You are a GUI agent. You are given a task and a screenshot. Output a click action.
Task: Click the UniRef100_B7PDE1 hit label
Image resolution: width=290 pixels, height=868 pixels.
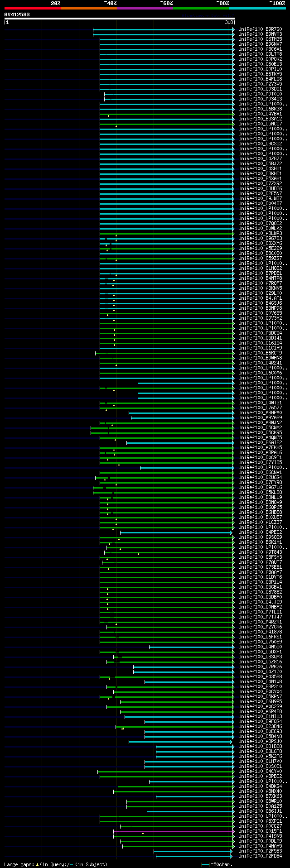coord(260,273)
